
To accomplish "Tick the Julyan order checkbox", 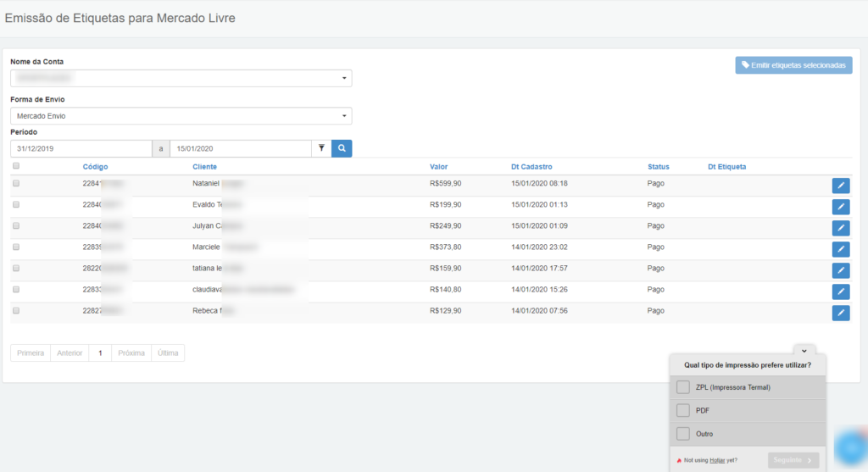I will point(16,225).
